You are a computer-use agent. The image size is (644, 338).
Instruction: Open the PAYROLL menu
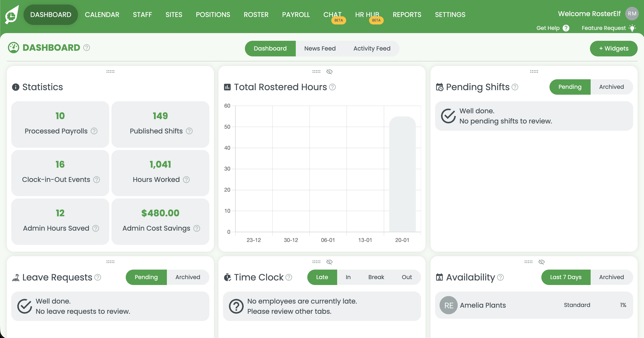click(296, 15)
